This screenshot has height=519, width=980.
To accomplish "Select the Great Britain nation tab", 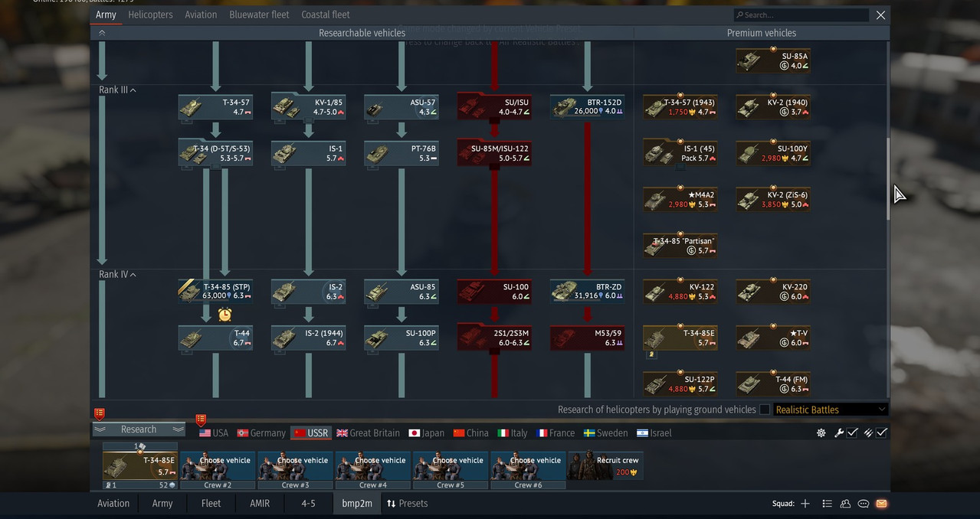I will 368,432.
